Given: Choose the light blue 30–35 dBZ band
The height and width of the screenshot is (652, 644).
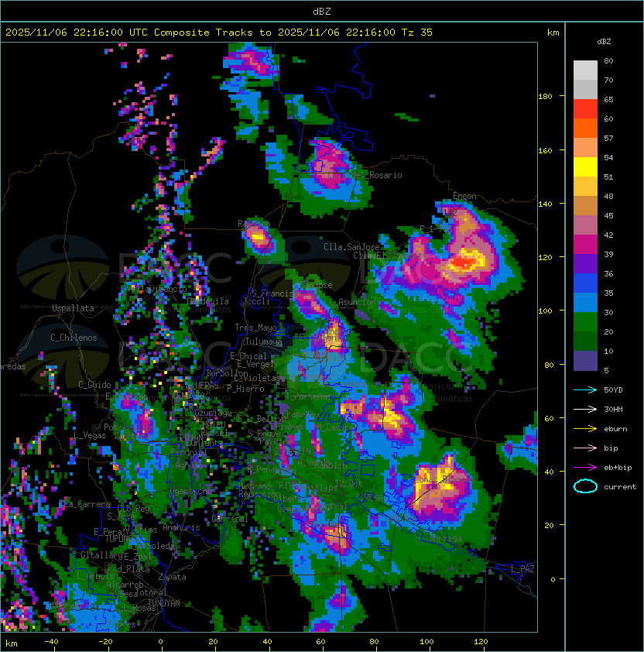Looking at the screenshot, I should pyautogui.click(x=585, y=302).
